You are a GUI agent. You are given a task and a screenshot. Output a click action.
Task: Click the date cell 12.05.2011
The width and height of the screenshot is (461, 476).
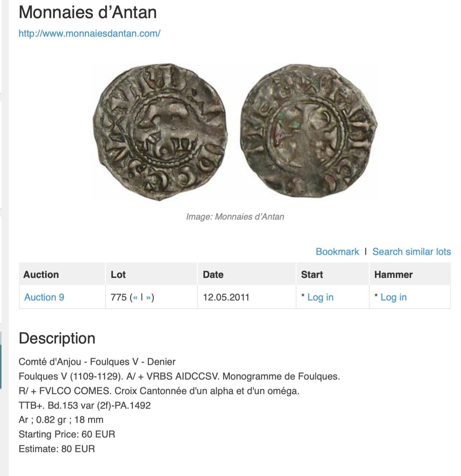(226, 297)
